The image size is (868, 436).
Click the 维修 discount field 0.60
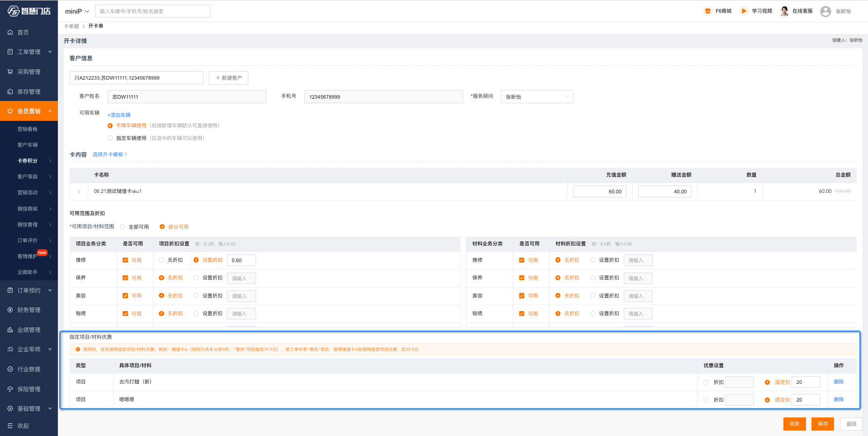click(x=242, y=260)
